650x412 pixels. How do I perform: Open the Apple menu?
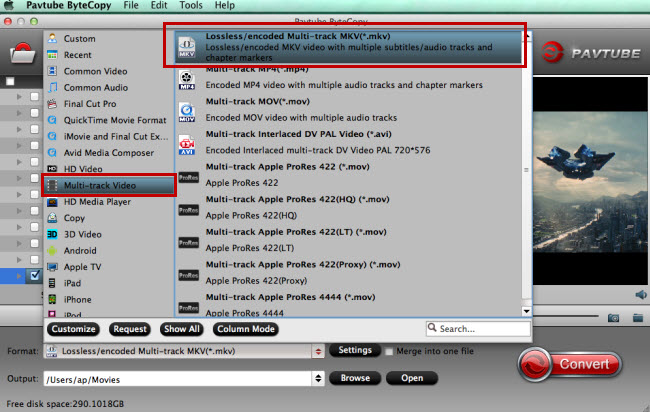coord(9,5)
